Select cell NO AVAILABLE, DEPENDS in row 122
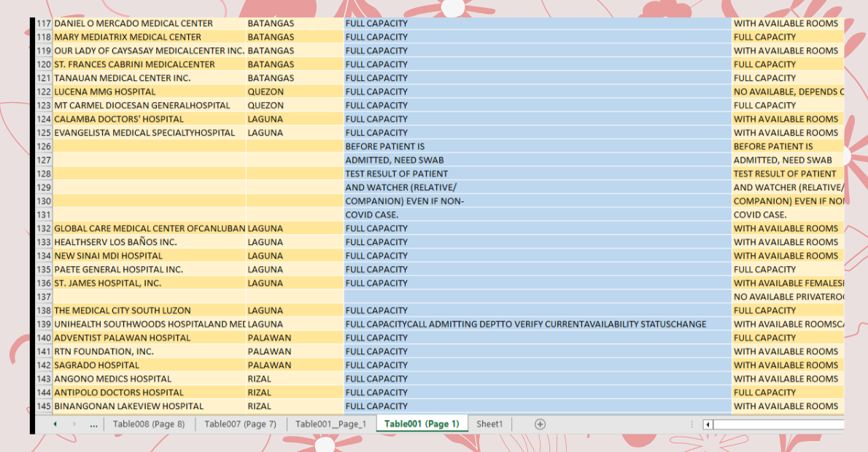 coord(788,91)
